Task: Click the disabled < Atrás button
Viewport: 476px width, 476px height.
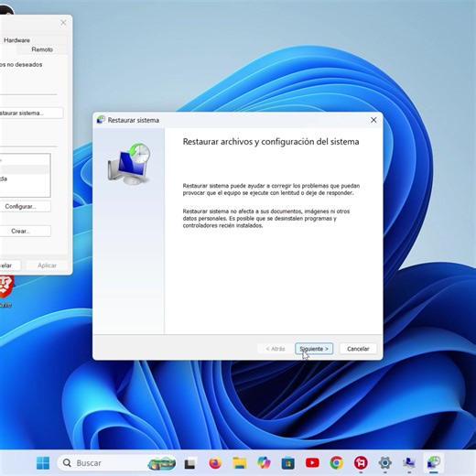Action: click(x=276, y=349)
